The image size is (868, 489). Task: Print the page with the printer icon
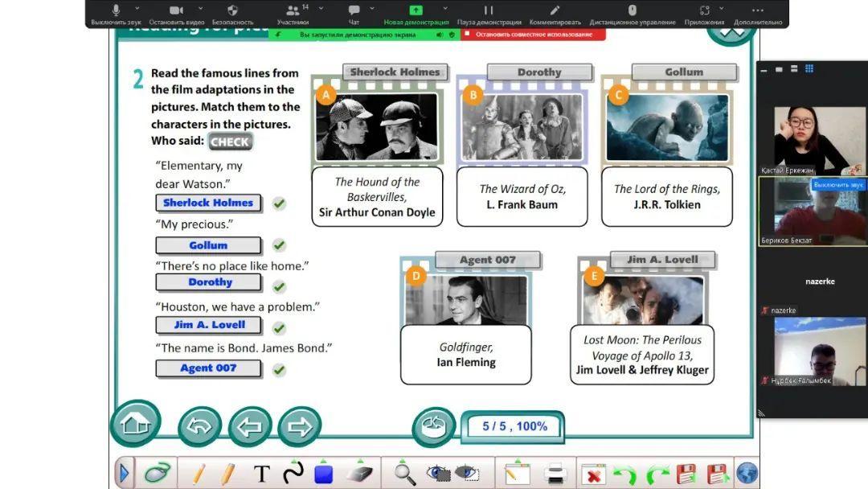[554, 475]
